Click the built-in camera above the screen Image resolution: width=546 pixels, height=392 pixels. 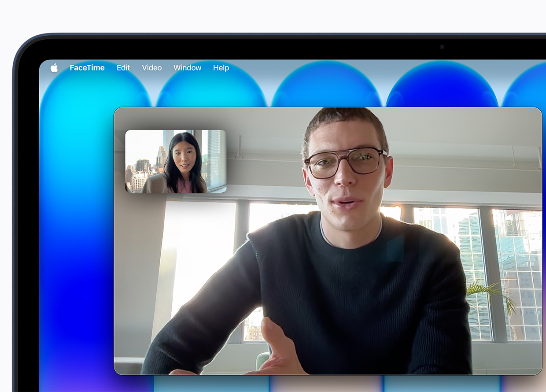click(x=442, y=47)
